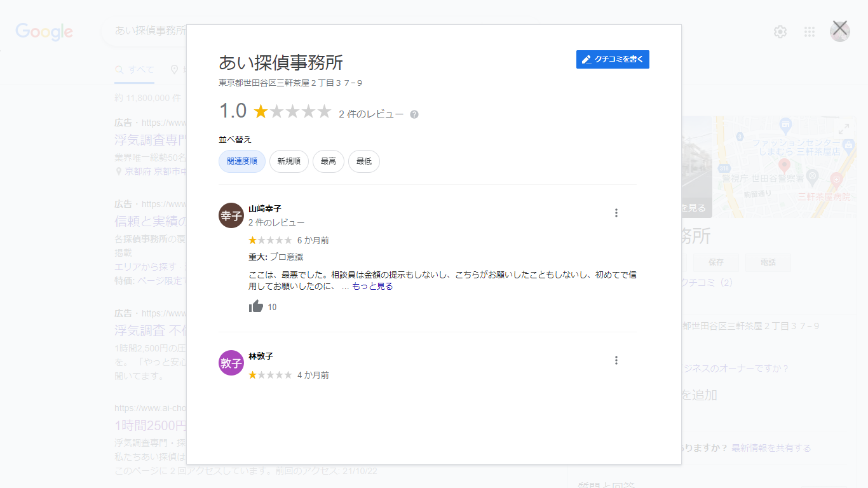Open the 信頼と実績の ad result

pos(151,221)
